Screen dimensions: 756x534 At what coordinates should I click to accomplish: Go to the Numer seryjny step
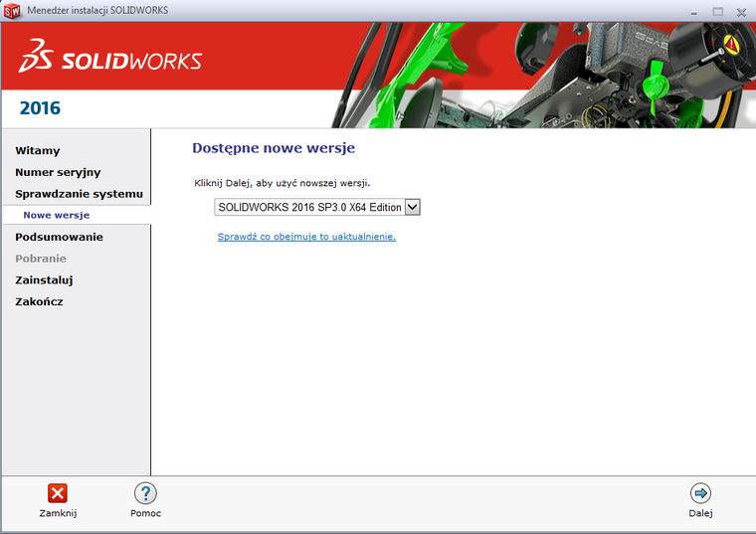pyautogui.click(x=58, y=173)
